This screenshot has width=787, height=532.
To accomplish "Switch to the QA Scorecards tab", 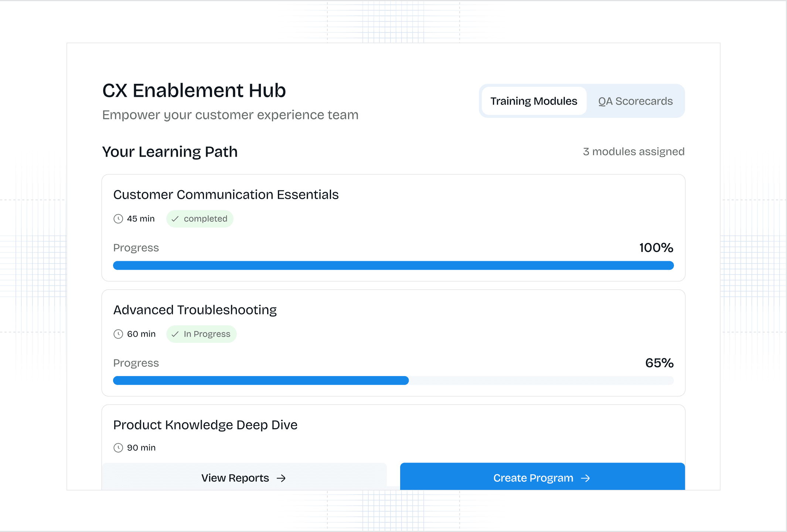I will click(635, 101).
